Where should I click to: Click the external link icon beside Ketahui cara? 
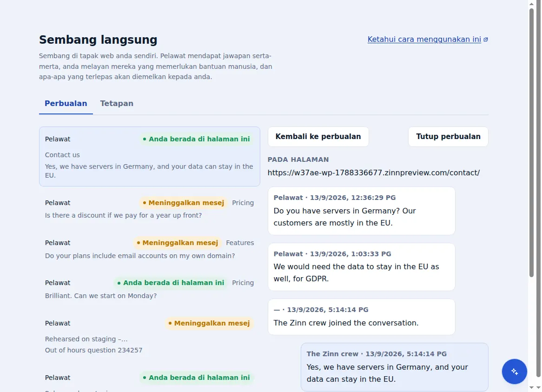click(486, 40)
